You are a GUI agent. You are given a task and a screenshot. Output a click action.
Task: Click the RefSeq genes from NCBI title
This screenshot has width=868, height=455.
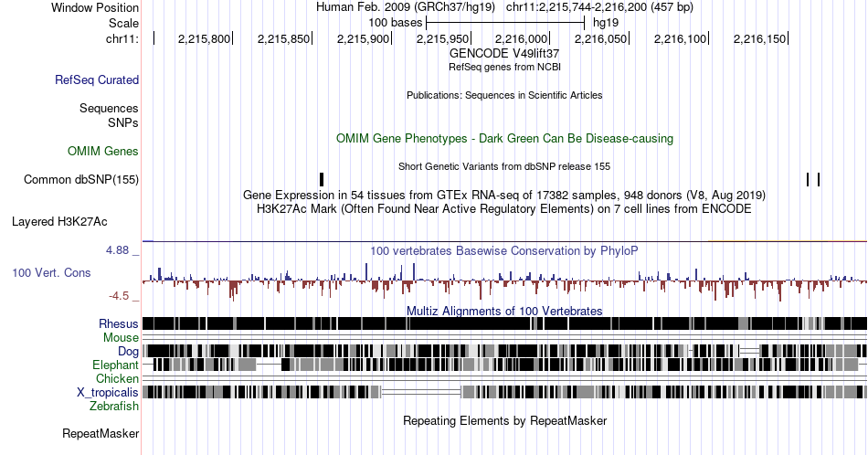(x=504, y=67)
